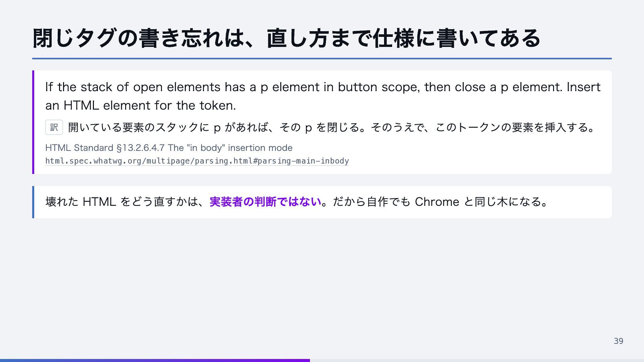
Task: Click the slide number 39
Action: pyautogui.click(x=619, y=341)
